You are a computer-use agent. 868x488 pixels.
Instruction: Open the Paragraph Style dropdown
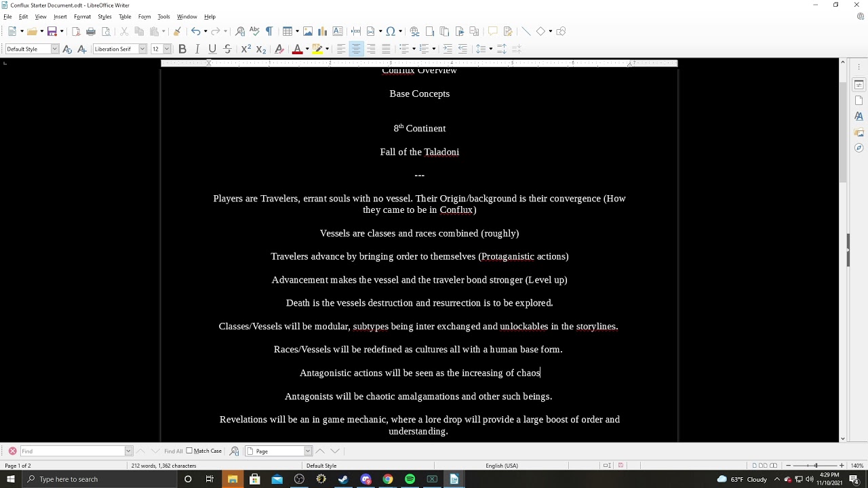point(55,49)
